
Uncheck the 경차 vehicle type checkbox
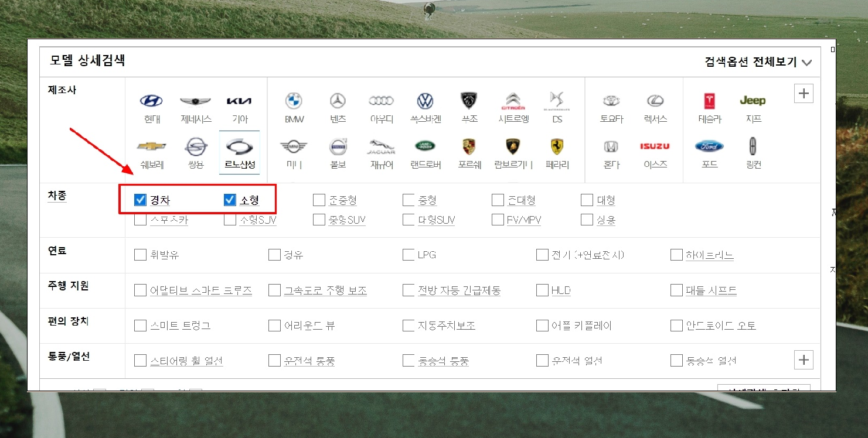pyautogui.click(x=140, y=200)
